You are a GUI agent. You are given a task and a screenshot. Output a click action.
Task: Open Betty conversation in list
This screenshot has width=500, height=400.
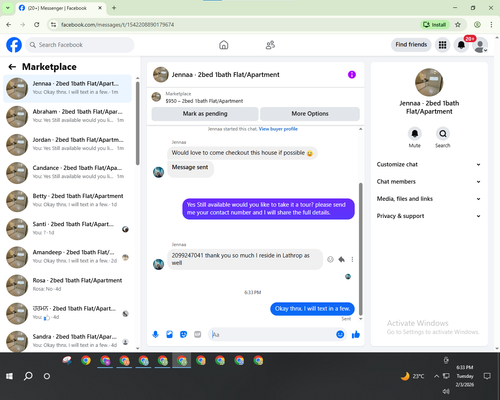coord(67,201)
